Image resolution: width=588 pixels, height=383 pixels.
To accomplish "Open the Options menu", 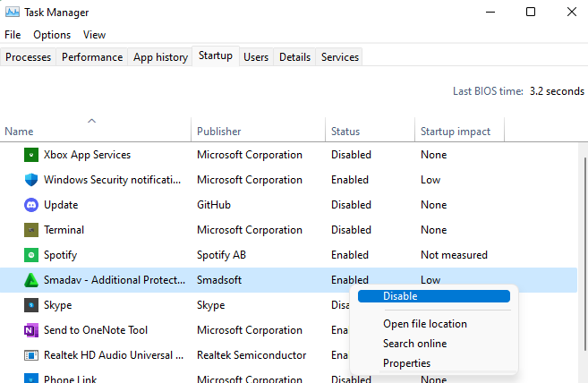I will pos(52,35).
